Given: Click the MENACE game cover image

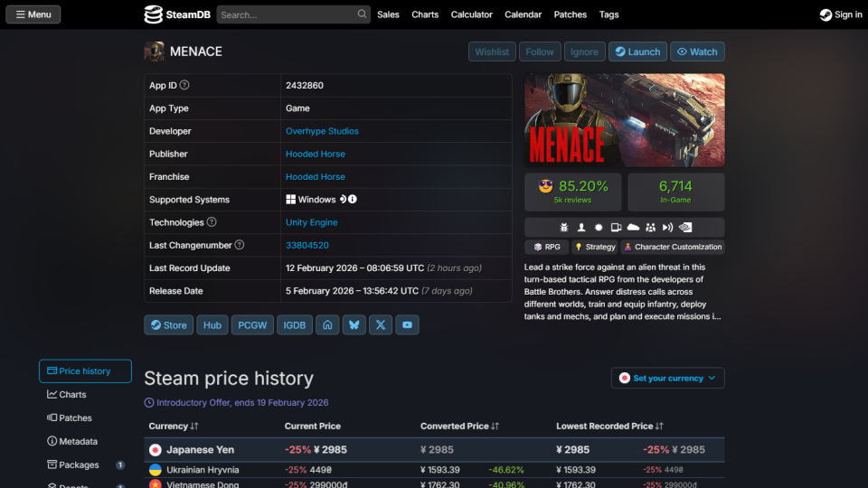Looking at the screenshot, I should tap(624, 120).
